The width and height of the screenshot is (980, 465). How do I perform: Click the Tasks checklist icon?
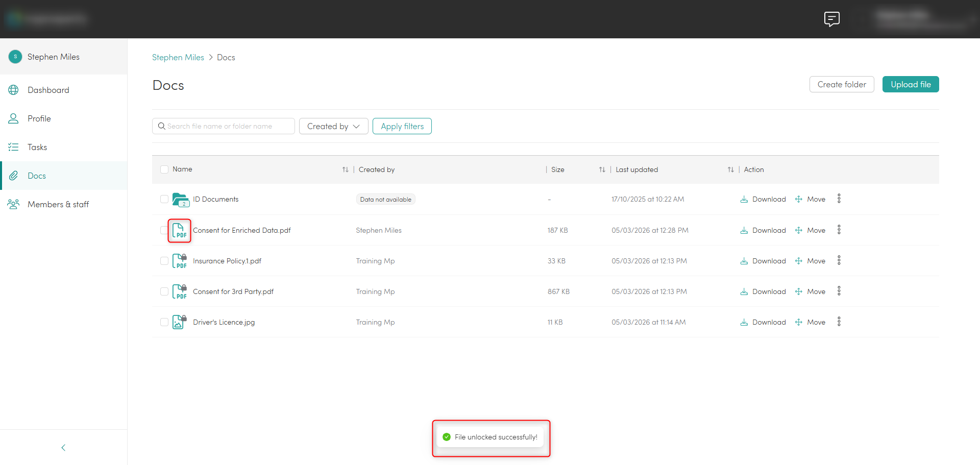14,147
